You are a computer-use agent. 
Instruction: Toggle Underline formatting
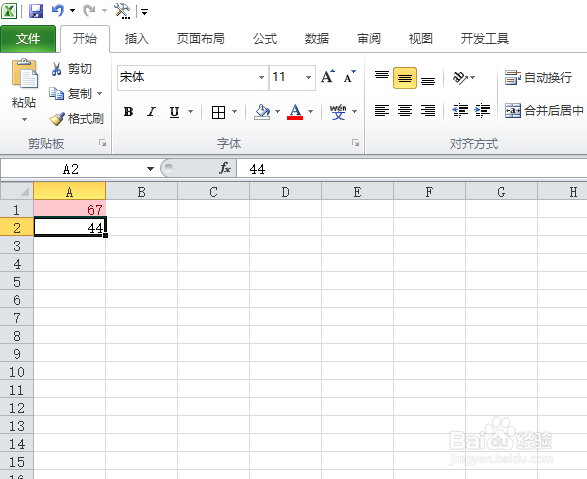coord(174,112)
